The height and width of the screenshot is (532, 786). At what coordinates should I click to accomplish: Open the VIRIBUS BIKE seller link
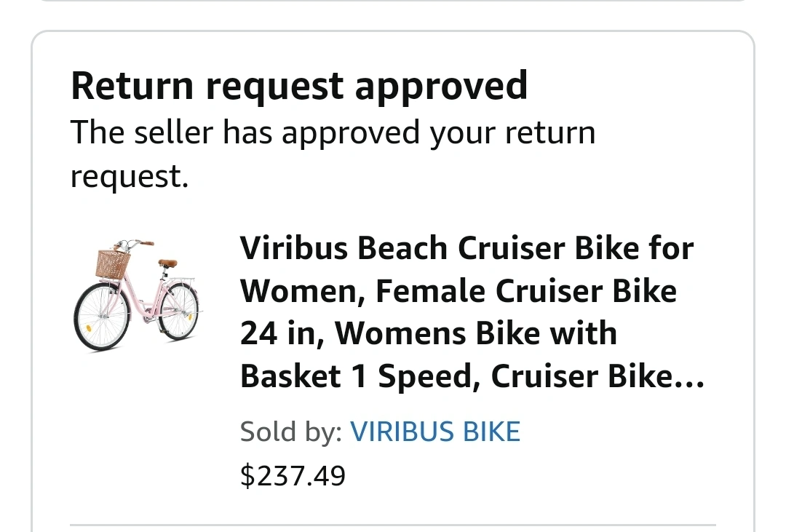pos(435,432)
